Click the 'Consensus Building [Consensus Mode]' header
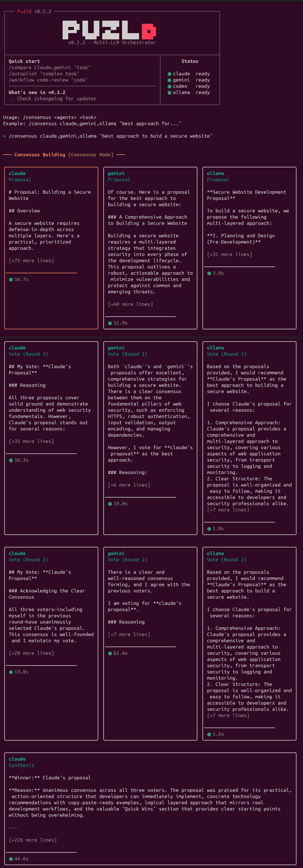This screenshot has width=303, height=868. (x=64, y=154)
